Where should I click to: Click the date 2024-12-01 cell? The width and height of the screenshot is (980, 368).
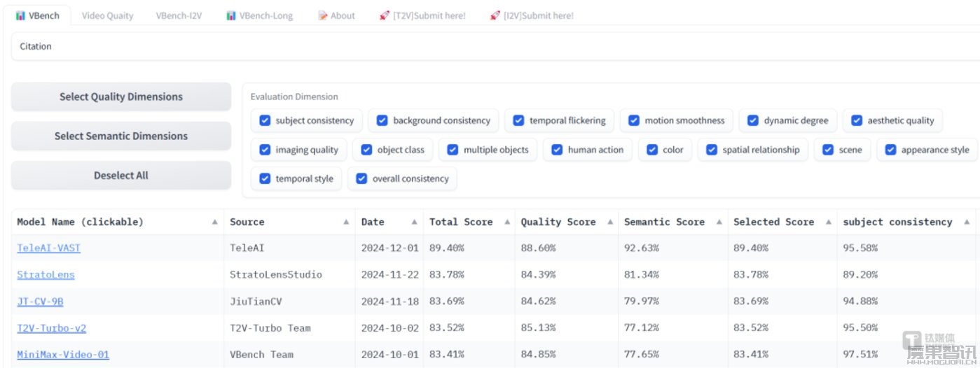pos(389,248)
